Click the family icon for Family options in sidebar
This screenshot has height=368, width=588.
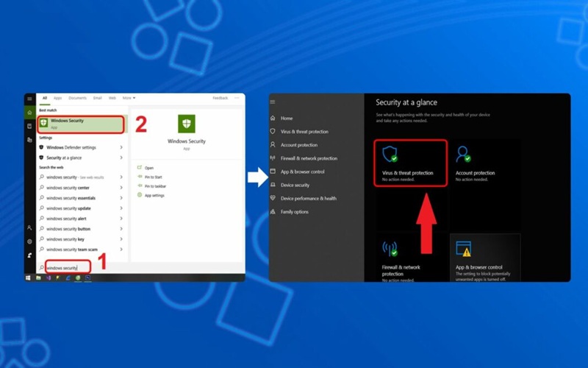pyautogui.click(x=273, y=212)
